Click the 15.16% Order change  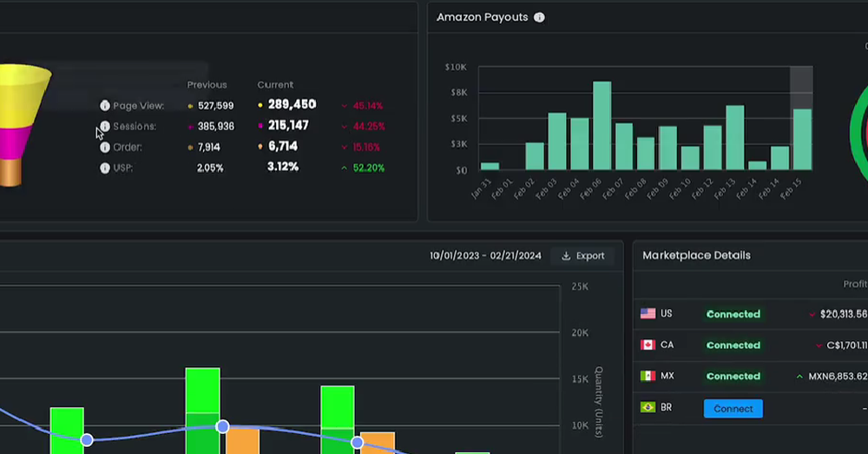pos(366,148)
